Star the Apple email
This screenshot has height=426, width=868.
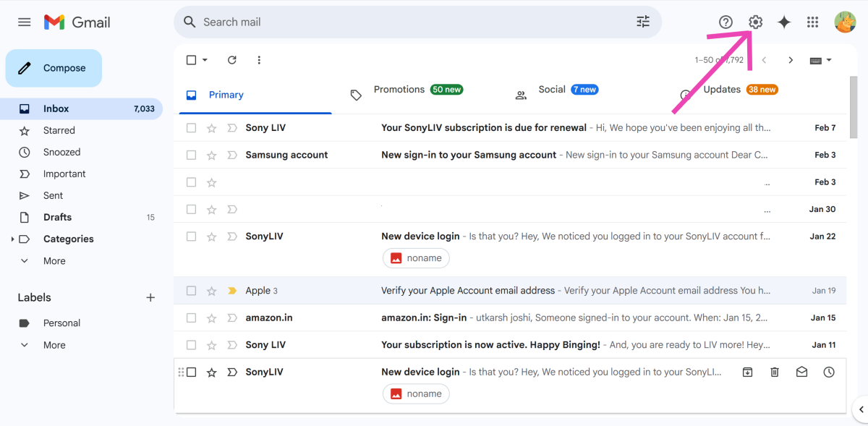point(212,291)
